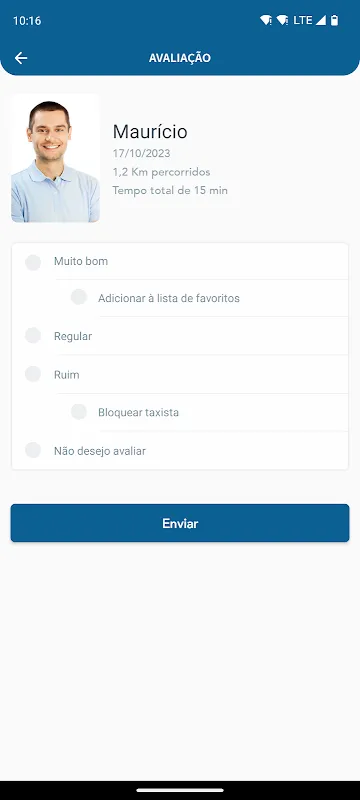Select the Muito bom radio option
The image size is (360, 800).
click(33, 262)
